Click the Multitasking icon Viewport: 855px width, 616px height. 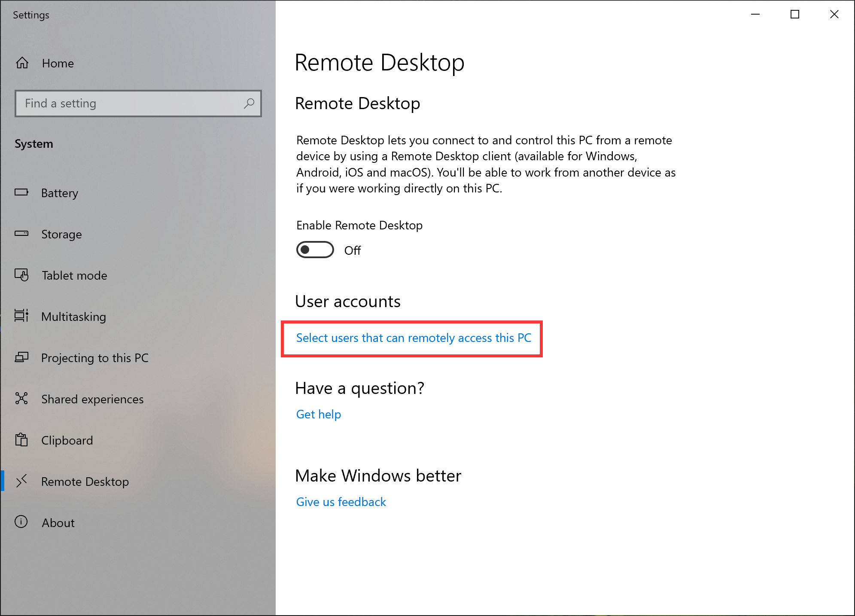pyautogui.click(x=21, y=316)
